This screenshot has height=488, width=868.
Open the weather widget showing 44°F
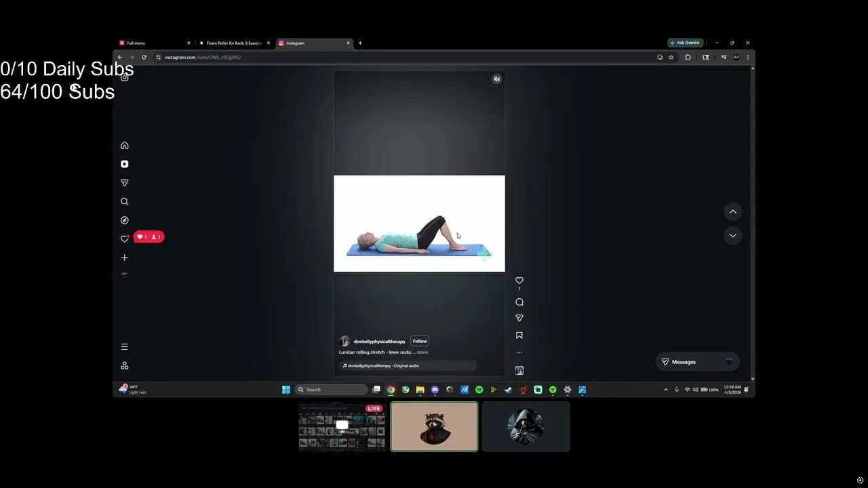133,389
